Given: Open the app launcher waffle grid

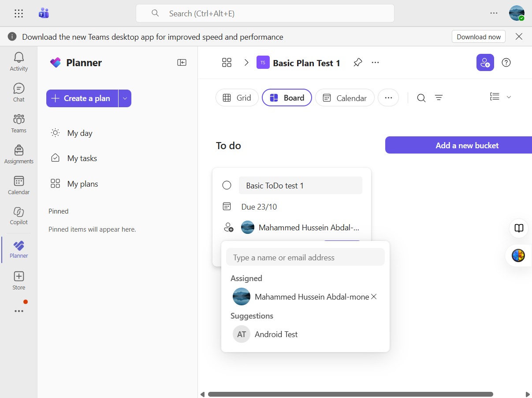Looking at the screenshot, I should 19,13.
